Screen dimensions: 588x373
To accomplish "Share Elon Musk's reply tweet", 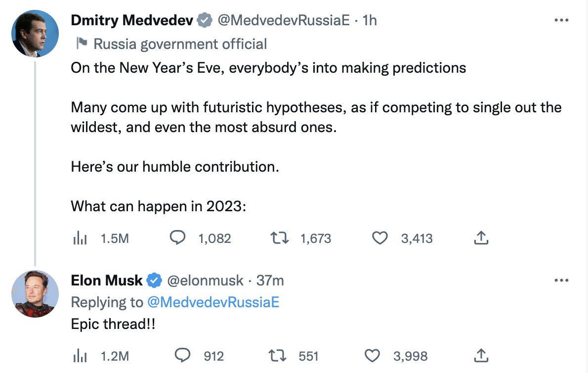I will 481,356.
